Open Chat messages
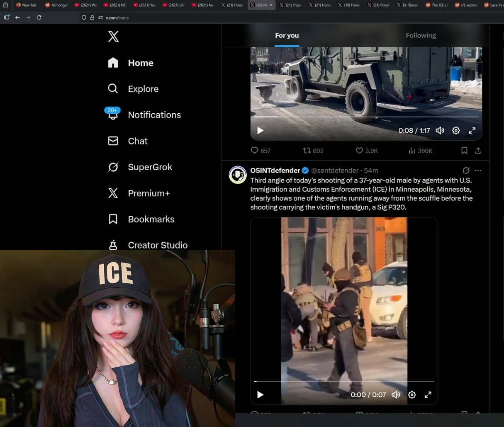The height and width of the screenshot is (427, 504). tap(127, 141)
